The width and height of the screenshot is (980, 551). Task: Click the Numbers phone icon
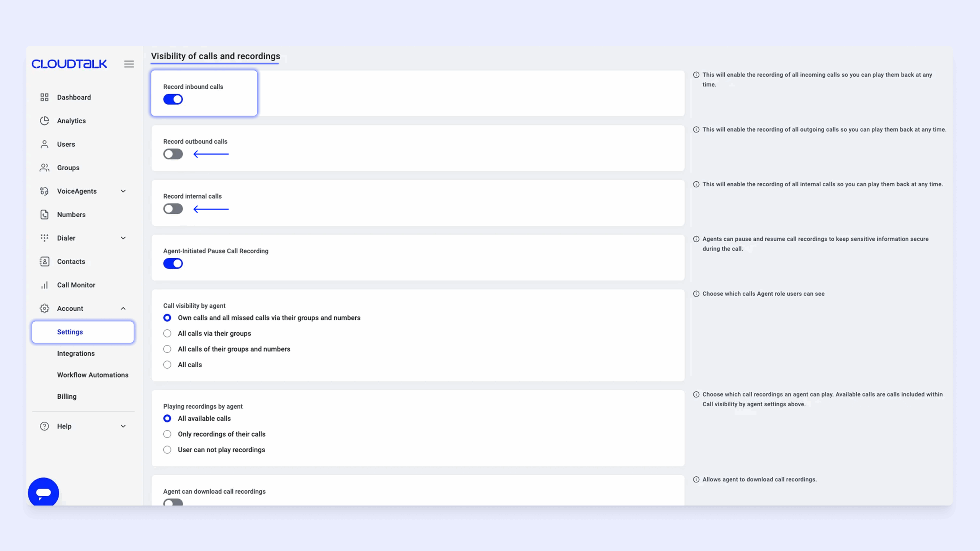point(44,215)
